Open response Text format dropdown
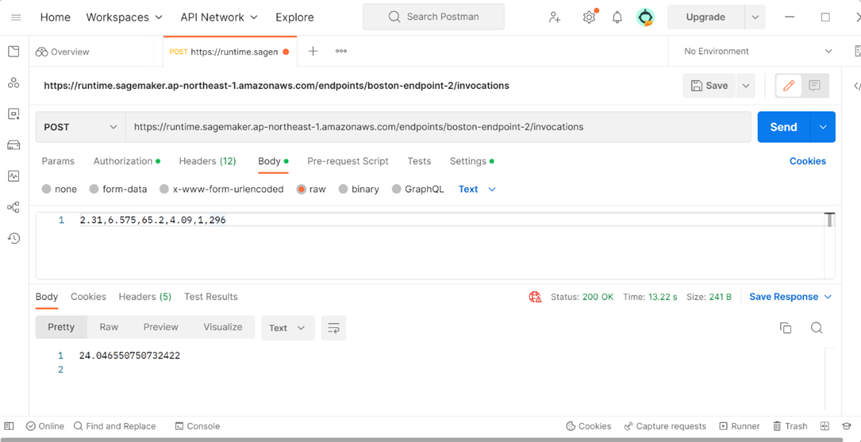Viewport: 861px width, 442px height. coord(288,328)
